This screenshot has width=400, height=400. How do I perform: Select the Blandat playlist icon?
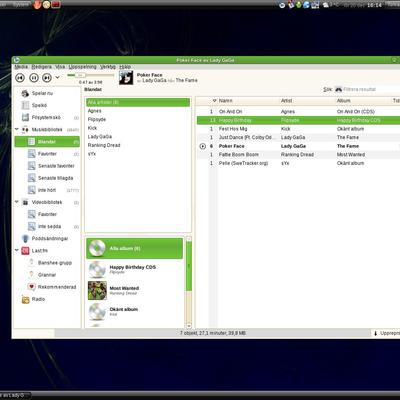click(x=31, y=142)
